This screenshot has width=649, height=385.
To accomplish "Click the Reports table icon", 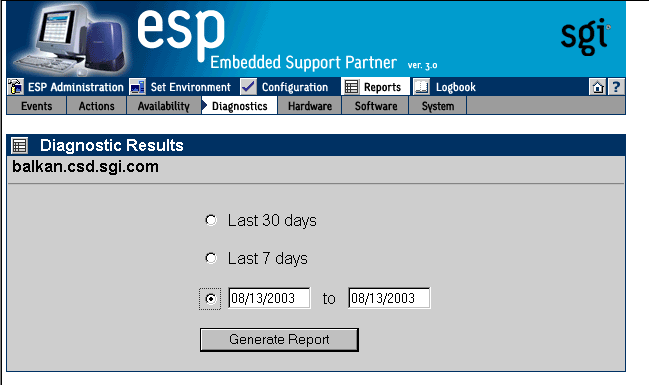I will pos(351,87).
